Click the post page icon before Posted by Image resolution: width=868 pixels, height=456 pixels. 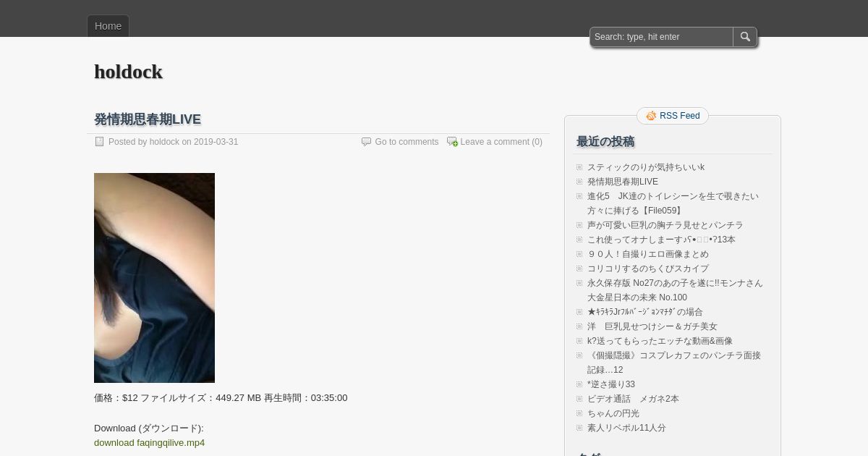(100, 142)
